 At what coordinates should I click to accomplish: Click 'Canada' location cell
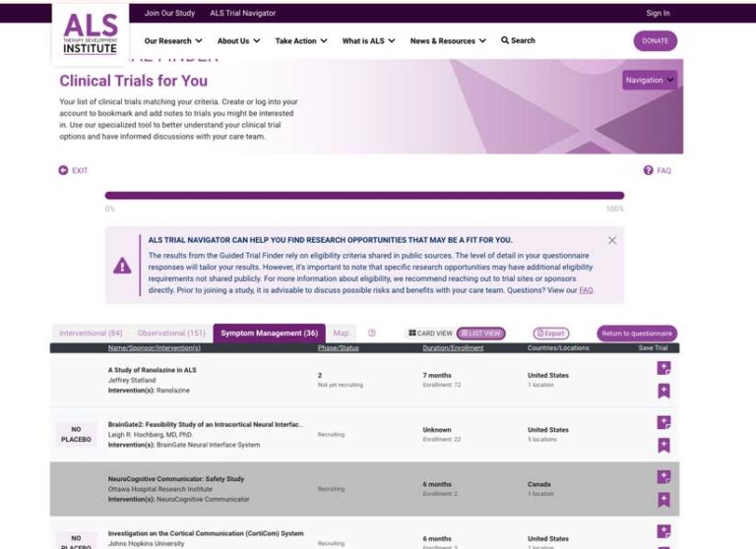tap(539, 484)
